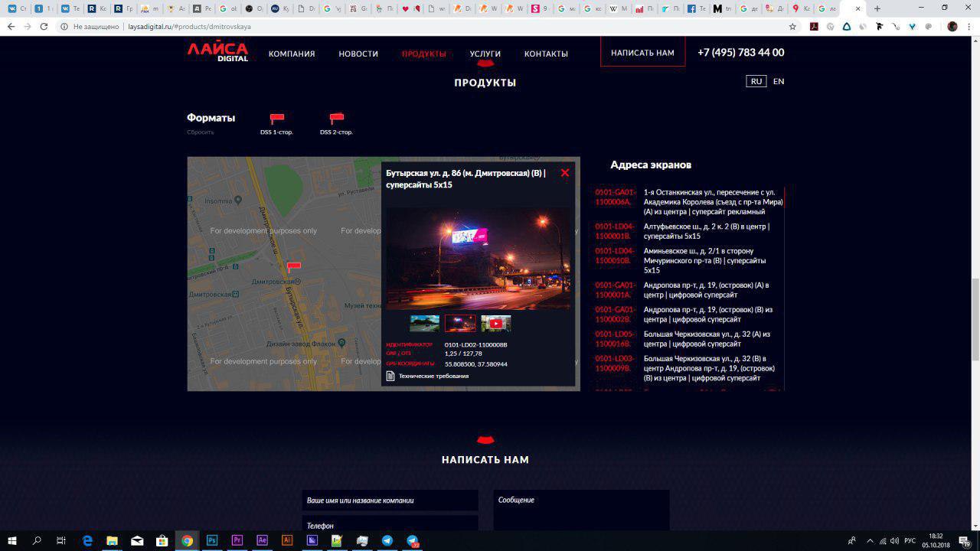Click the Insomnia place label on map
Screen dimensions: 980x551
[218, 201]
